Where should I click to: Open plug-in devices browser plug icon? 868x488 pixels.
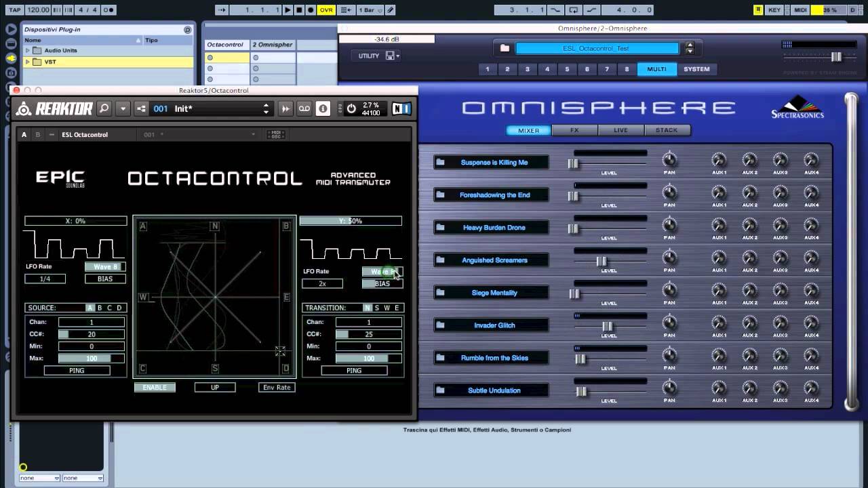(11, 58)
